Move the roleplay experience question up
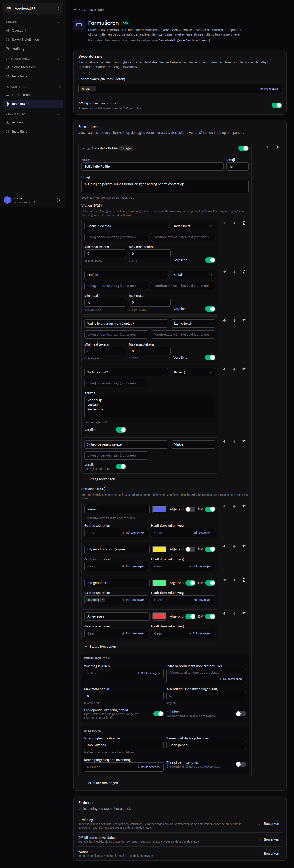This screenshot has width=294, height=868. (225, 321)
